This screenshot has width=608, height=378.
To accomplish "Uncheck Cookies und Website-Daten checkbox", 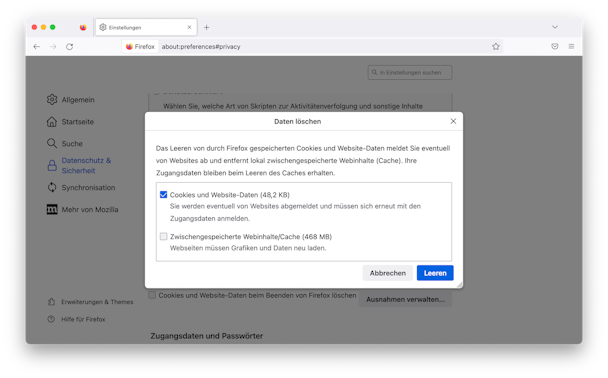I will (164, 195).
